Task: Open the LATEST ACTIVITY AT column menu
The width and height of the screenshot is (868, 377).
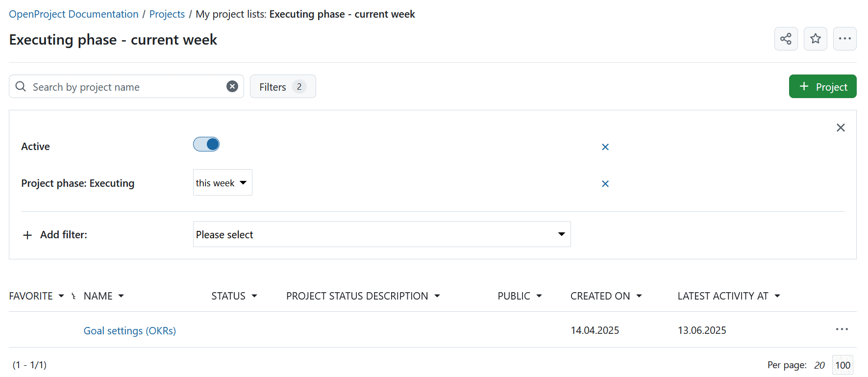Action: click(x=728, y=296)
